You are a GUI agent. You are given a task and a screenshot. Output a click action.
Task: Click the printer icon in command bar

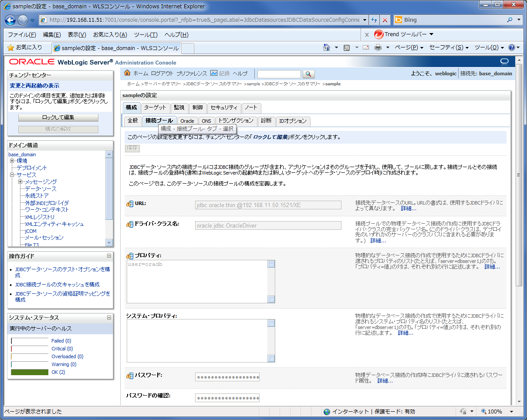point(378,47)
